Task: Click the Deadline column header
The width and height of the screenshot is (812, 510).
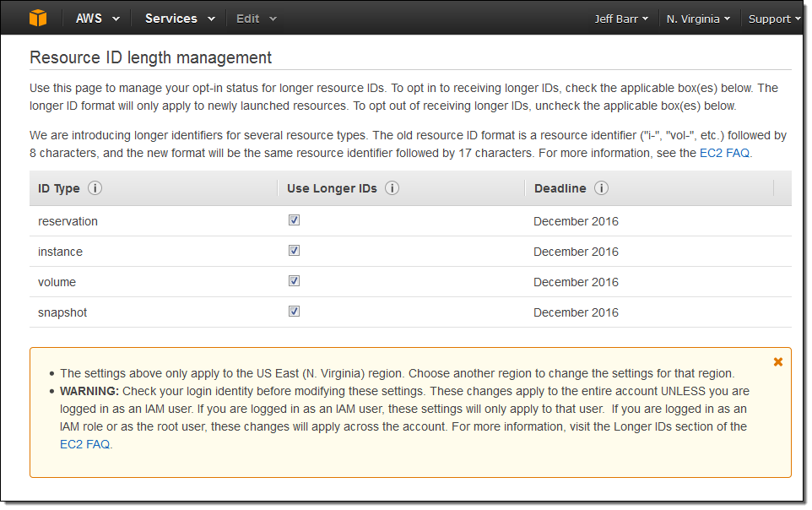Action: [560, 188]
